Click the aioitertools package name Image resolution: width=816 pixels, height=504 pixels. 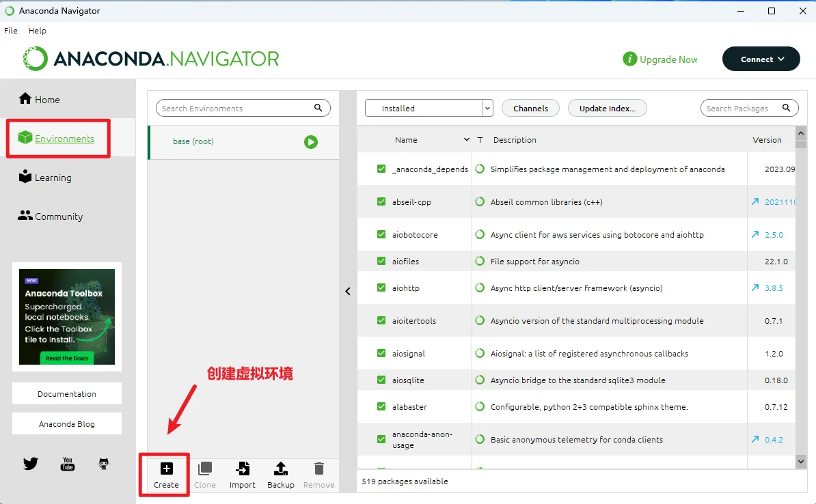(414, 321)
